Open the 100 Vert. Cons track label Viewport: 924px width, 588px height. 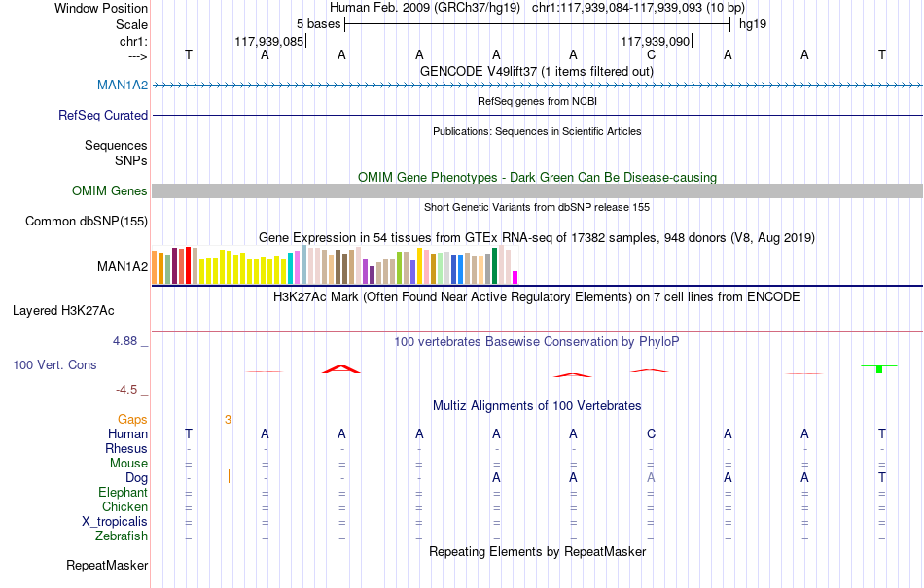(x=54, y=364)
